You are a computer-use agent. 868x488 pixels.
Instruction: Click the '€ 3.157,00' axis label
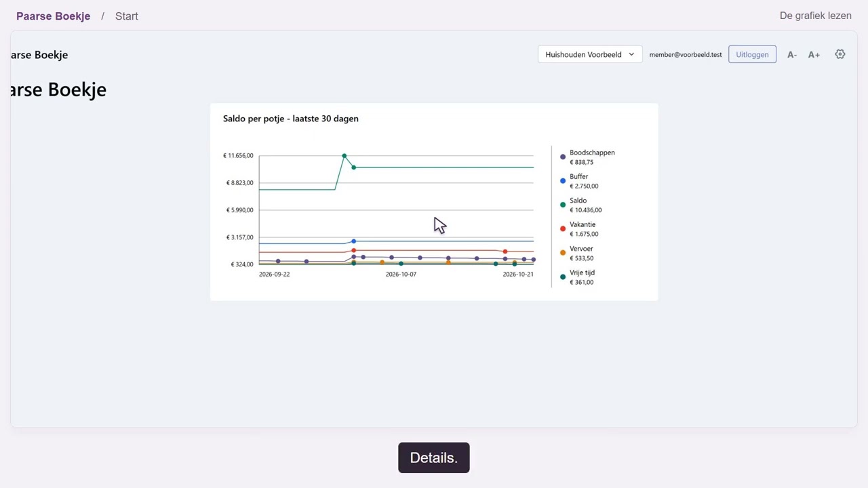coord(240,237)
